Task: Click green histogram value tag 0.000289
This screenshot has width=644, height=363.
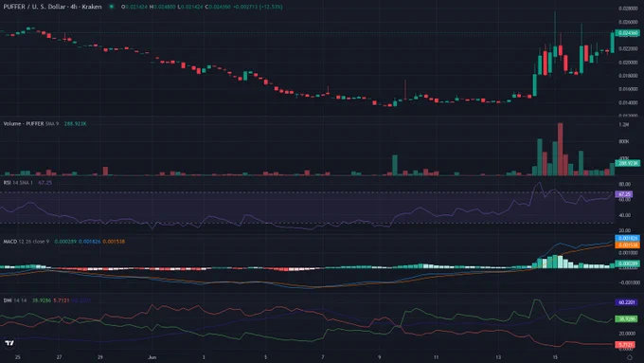Action: (628, 263)
